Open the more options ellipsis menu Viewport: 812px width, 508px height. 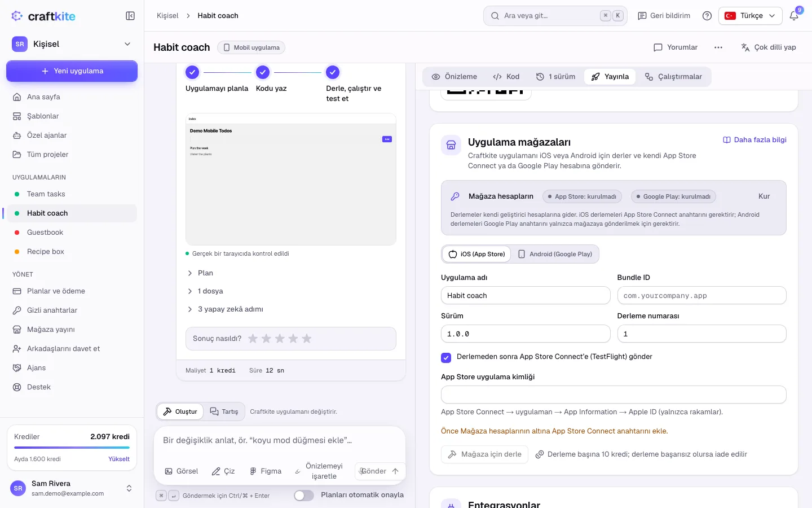click(718, 47)
